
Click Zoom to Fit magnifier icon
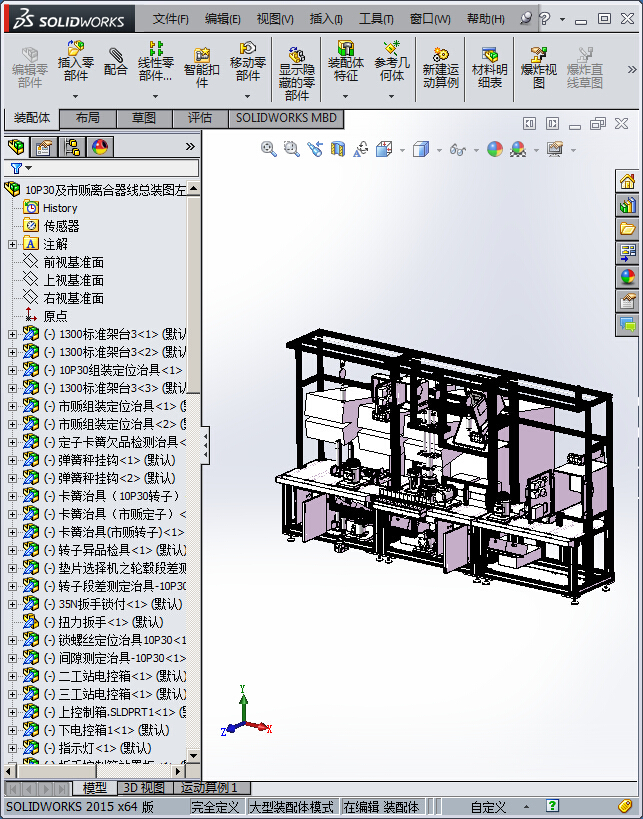pyautogui.click(x=268, y=149)
